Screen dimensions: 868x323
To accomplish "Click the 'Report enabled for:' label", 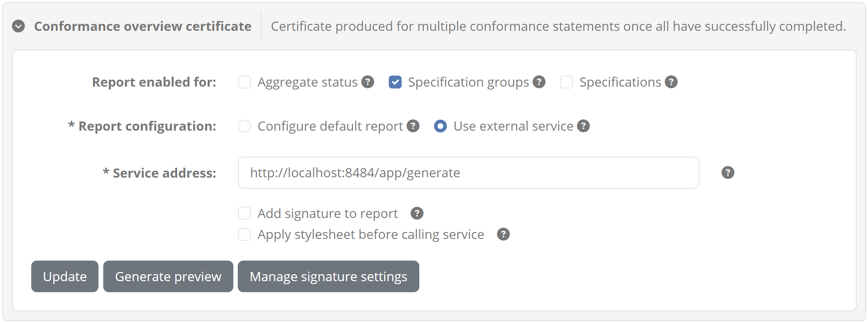I will point(154,82).
